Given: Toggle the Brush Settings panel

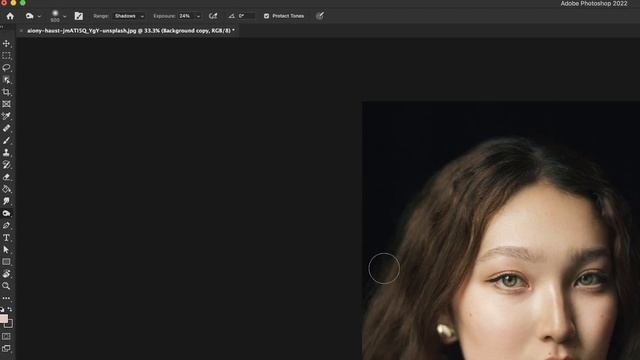Looking at the screenshot, I should 79,16.
